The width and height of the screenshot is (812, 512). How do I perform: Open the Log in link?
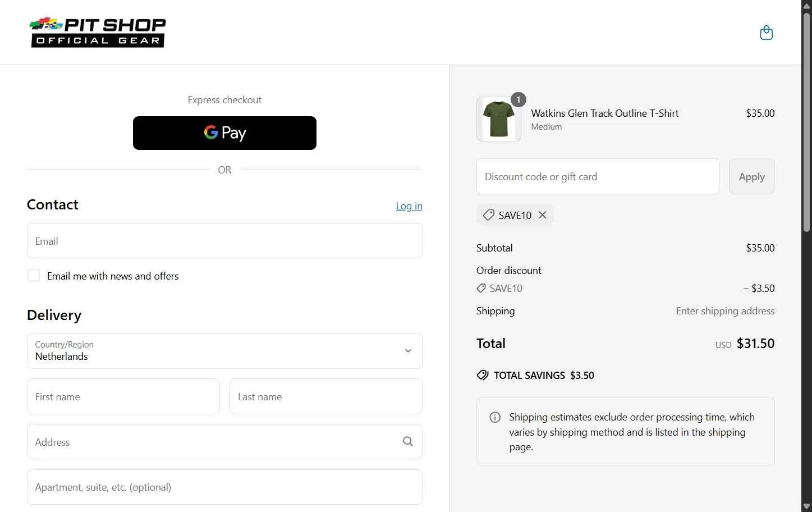409,206
